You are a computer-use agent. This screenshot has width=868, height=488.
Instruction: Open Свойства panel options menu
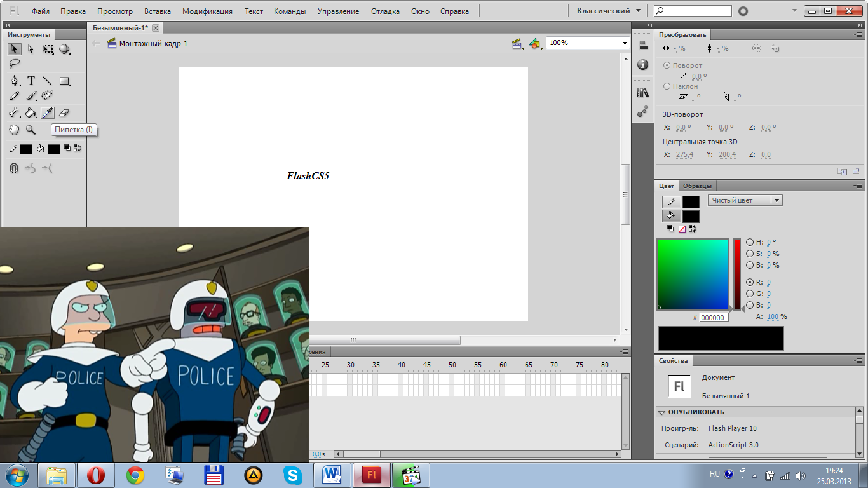click(x=858, y=361)
